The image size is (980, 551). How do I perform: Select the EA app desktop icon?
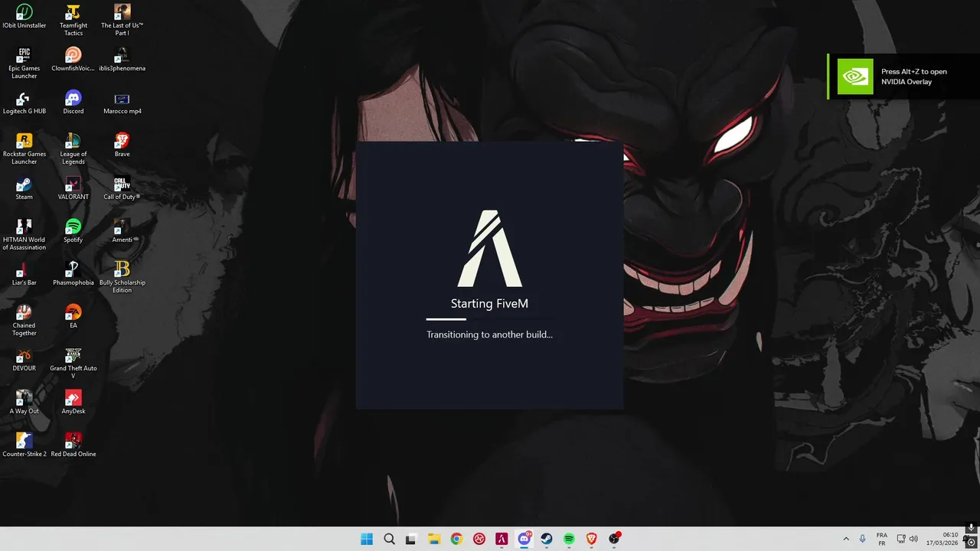point(73,317)
